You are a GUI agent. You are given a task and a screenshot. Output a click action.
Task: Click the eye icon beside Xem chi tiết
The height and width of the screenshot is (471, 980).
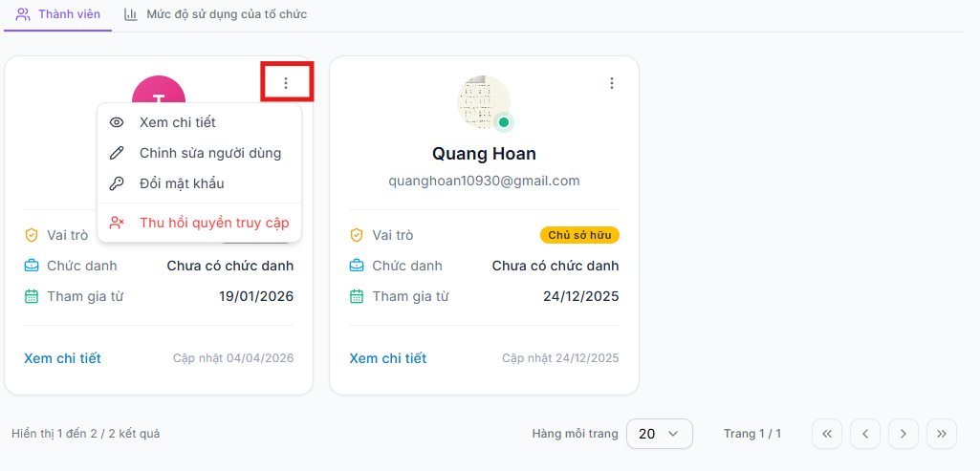point(117,122)
